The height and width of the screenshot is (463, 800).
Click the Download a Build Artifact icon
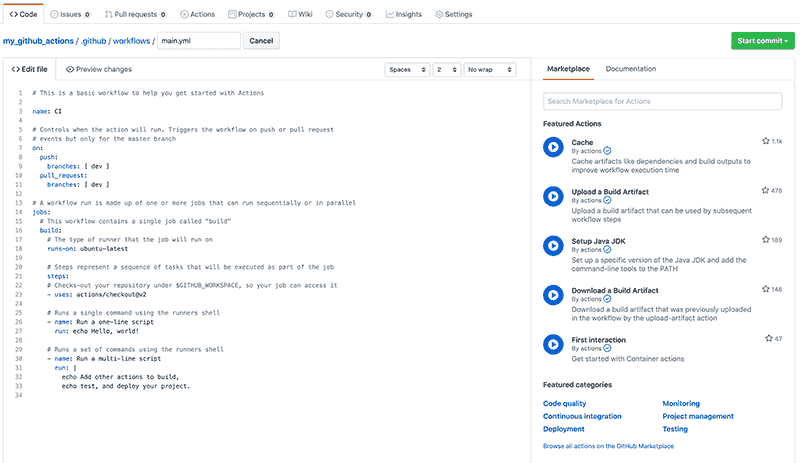pyautogui.click(x=552, y=294)
